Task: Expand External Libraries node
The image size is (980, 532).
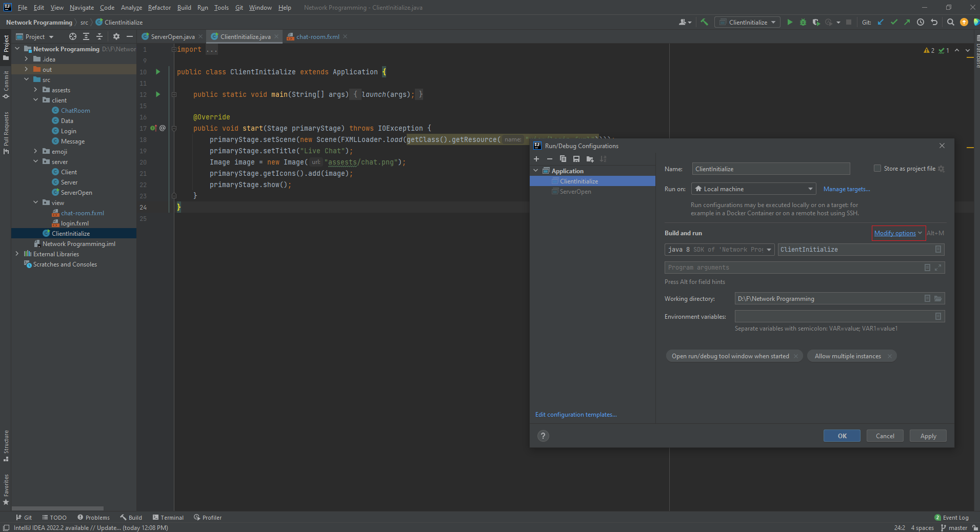Action: 17,254
